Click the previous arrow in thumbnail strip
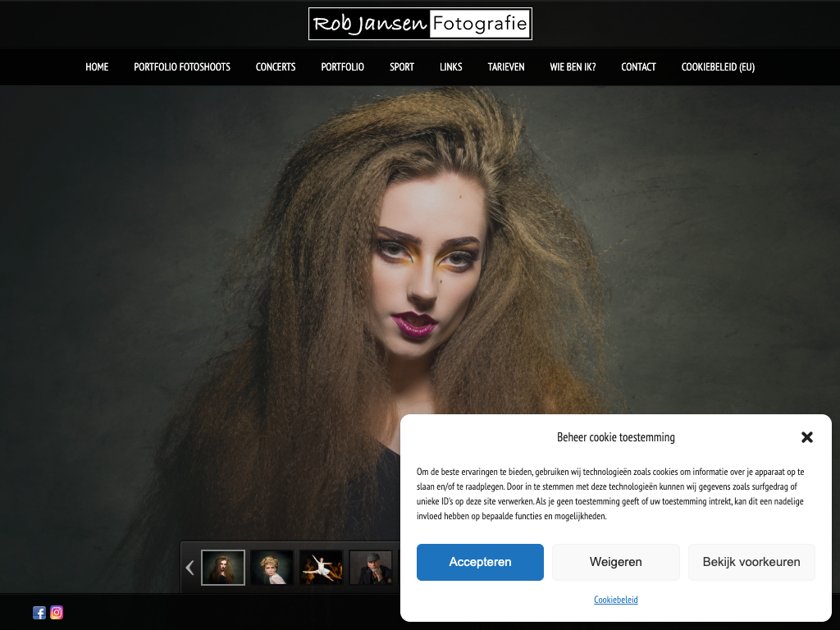Image resolution: width=840 pixels, height=630 pixels. [189, 568]
